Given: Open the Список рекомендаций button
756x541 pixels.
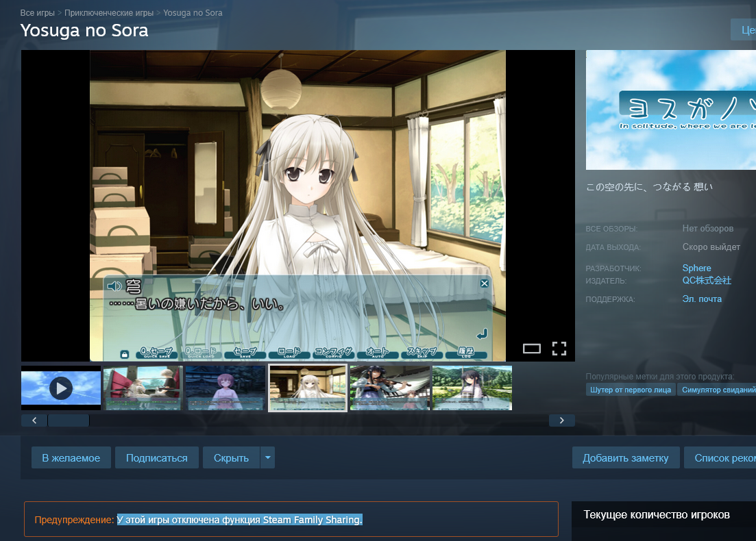Looking at the screenshot, I should 720,457.
